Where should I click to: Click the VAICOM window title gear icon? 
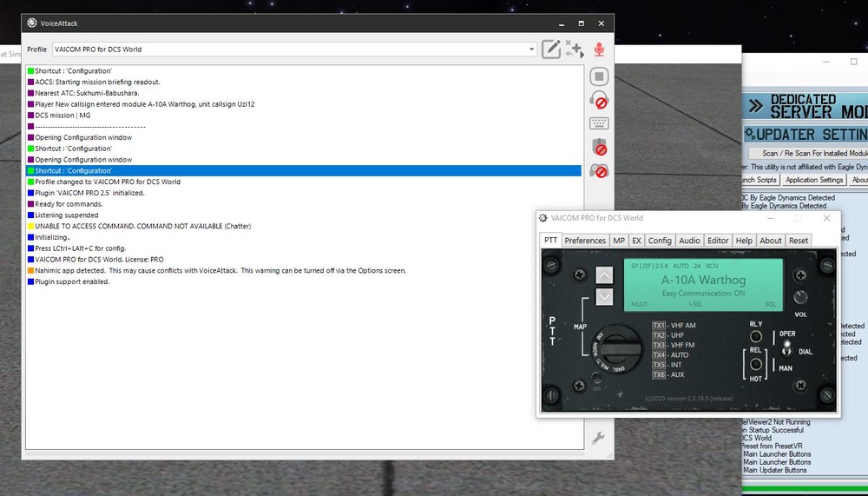coord(543,218)
